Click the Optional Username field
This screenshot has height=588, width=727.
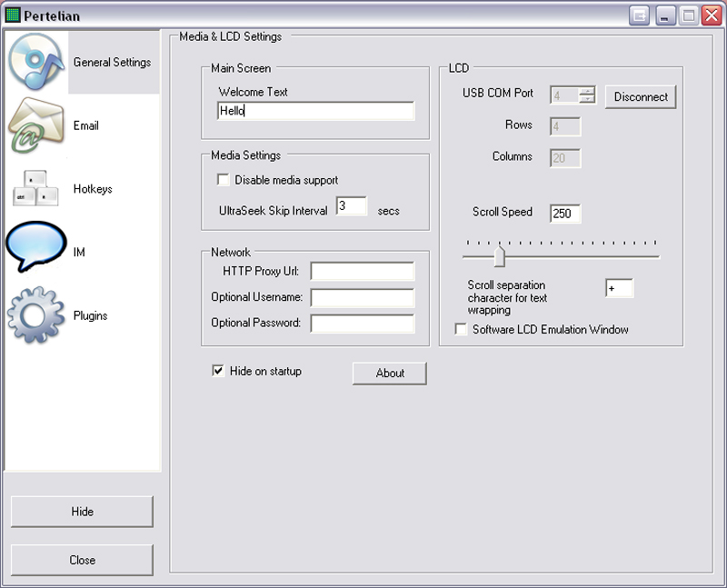(x=363, y=298)
